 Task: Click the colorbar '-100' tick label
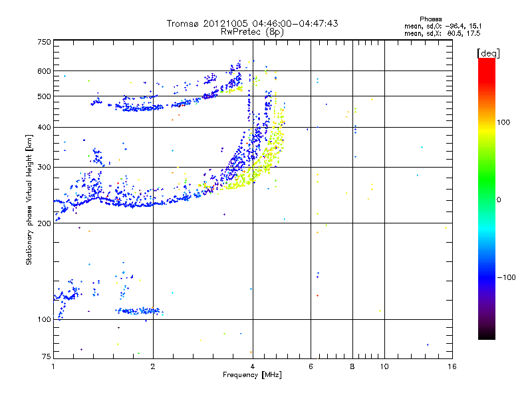click(x=506, y=277)
